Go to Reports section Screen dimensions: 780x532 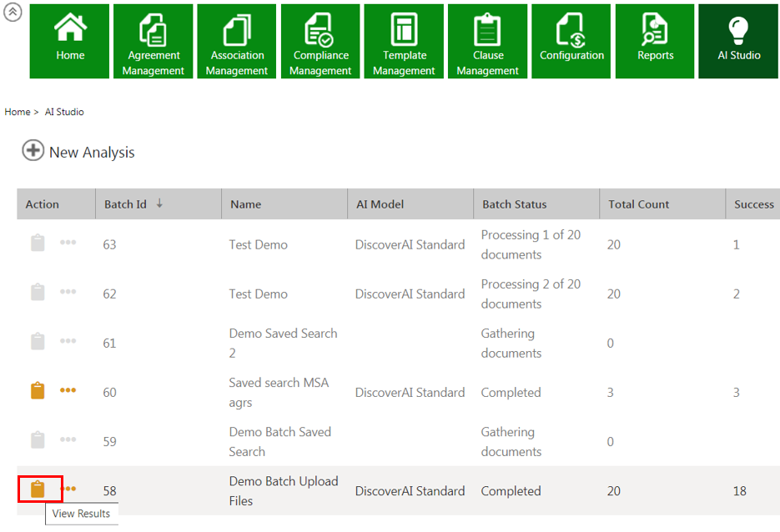click(655, 41)
